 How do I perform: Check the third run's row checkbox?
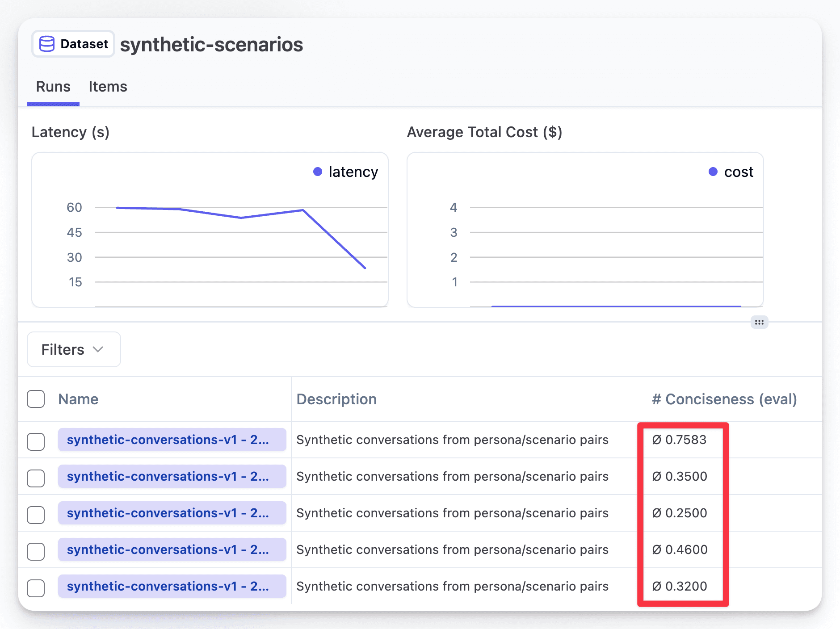coord(36,515)
